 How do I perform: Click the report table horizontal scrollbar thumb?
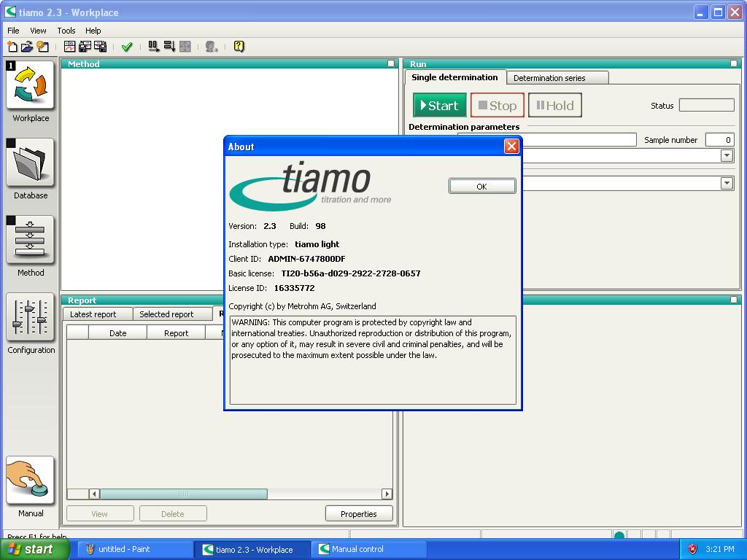click(x=183, y=494)
